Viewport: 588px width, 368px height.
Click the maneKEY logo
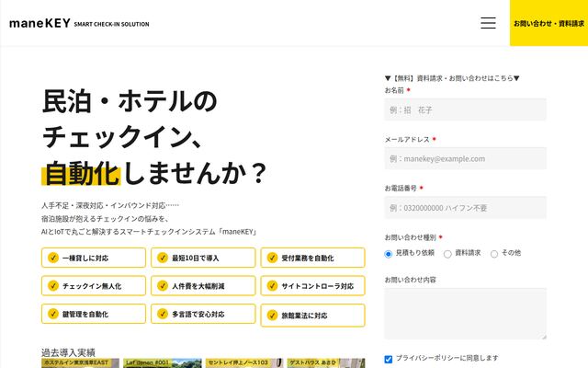pos(40,23)
